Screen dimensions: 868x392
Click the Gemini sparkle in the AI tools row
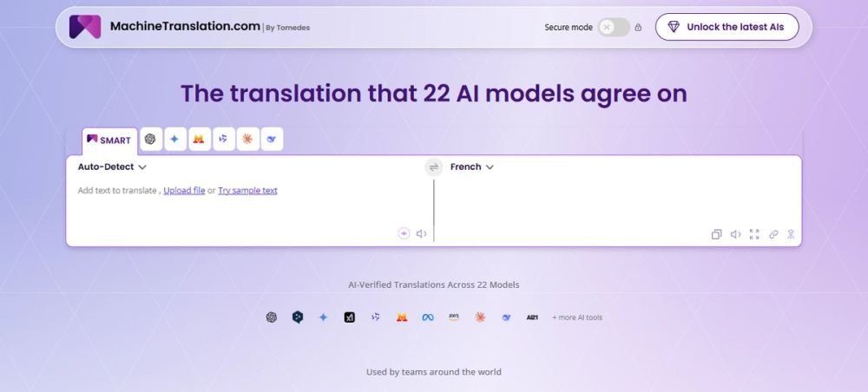(x=323, y=317)
